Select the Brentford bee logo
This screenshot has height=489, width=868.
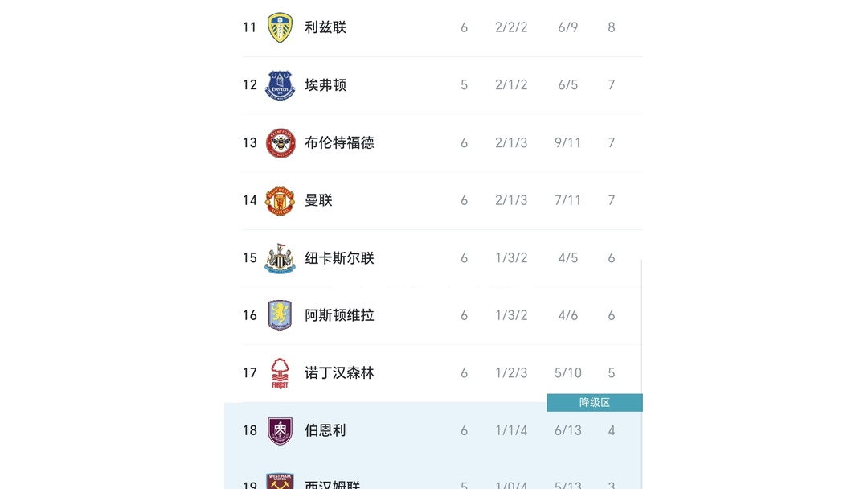point(279,142)
